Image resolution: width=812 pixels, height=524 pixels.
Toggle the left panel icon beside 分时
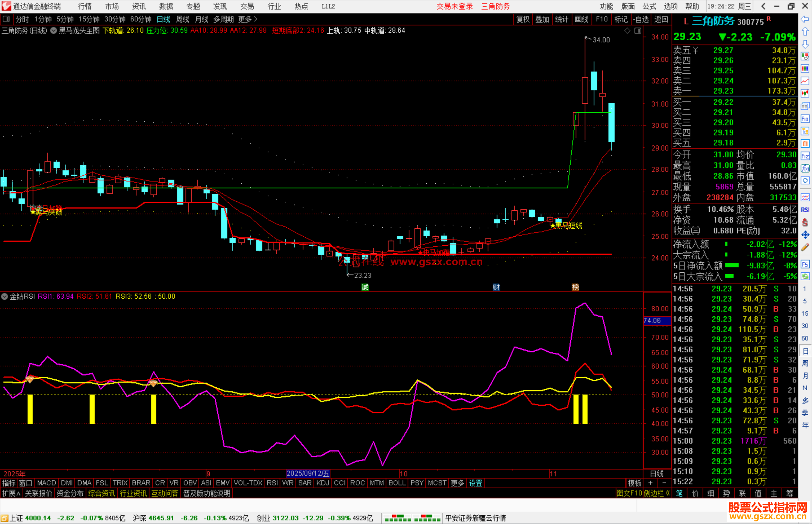6,19
